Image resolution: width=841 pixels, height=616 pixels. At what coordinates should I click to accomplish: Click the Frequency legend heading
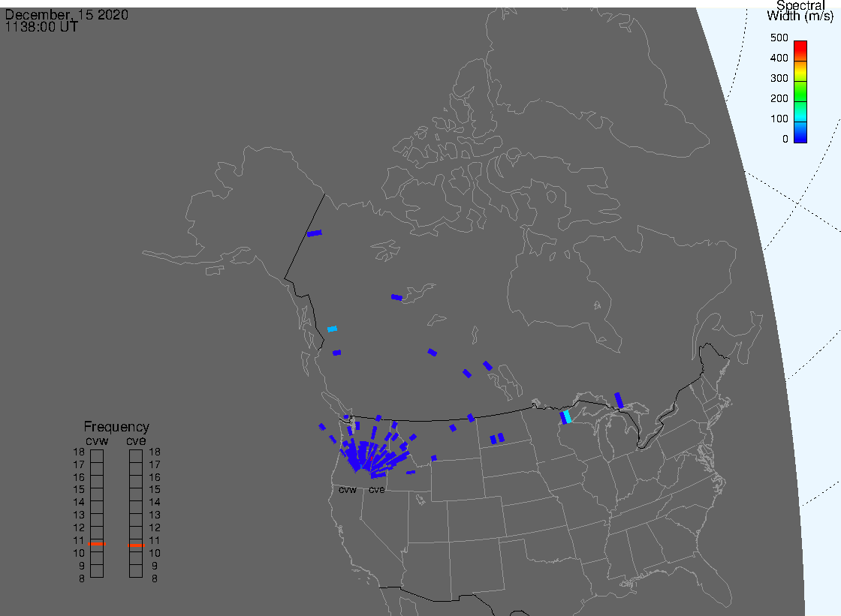pyautogui.click(x=116, y=427)
